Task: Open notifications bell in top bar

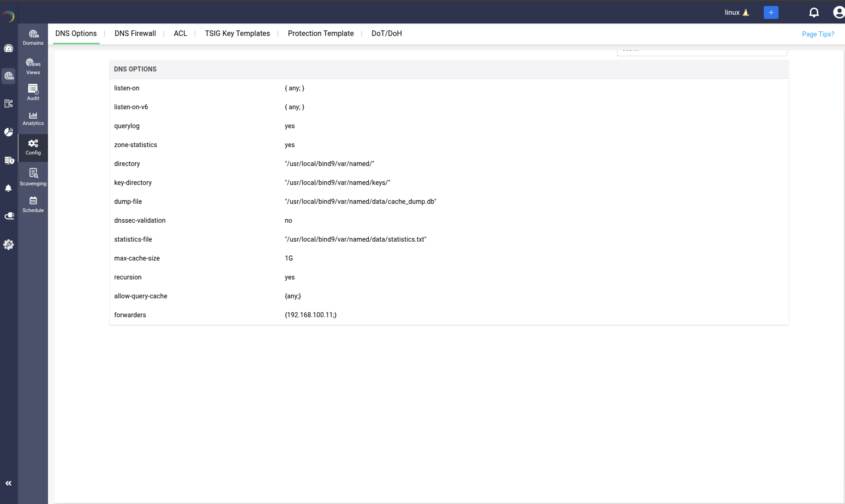Action: click(x=814, y=12)
